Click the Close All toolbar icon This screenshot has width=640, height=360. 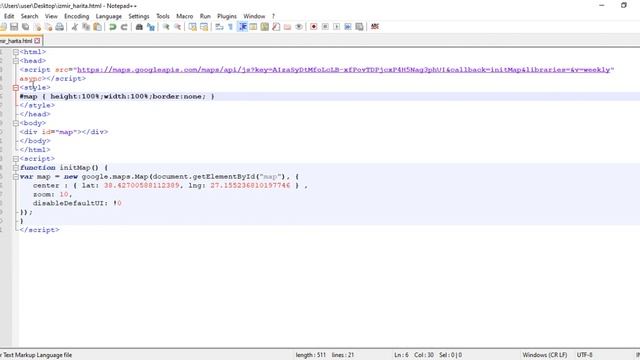point(48,27)
